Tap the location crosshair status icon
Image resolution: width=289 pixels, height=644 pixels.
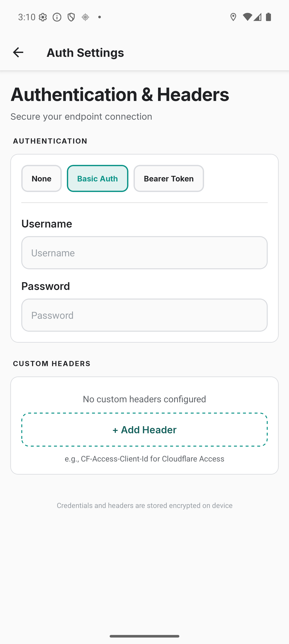(85, 17)
